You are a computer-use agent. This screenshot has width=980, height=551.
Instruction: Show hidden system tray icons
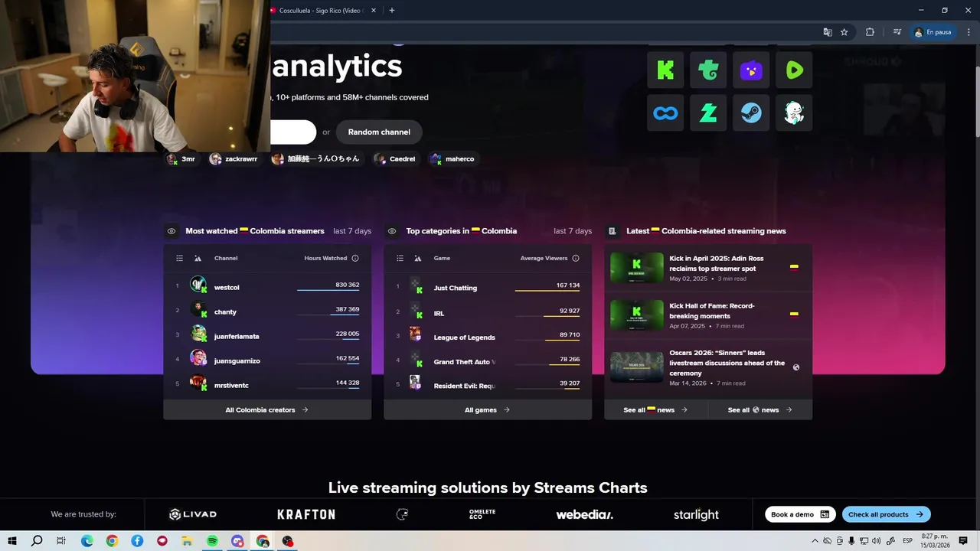(x=815, y=541)
